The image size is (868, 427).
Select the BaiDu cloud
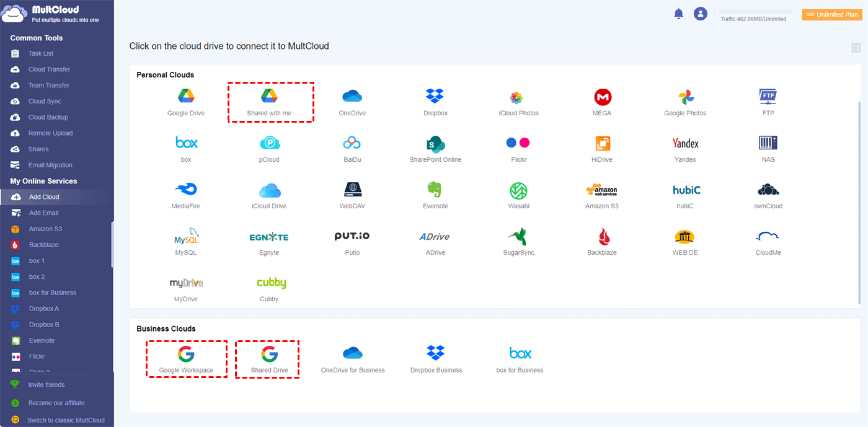point(352,149)
